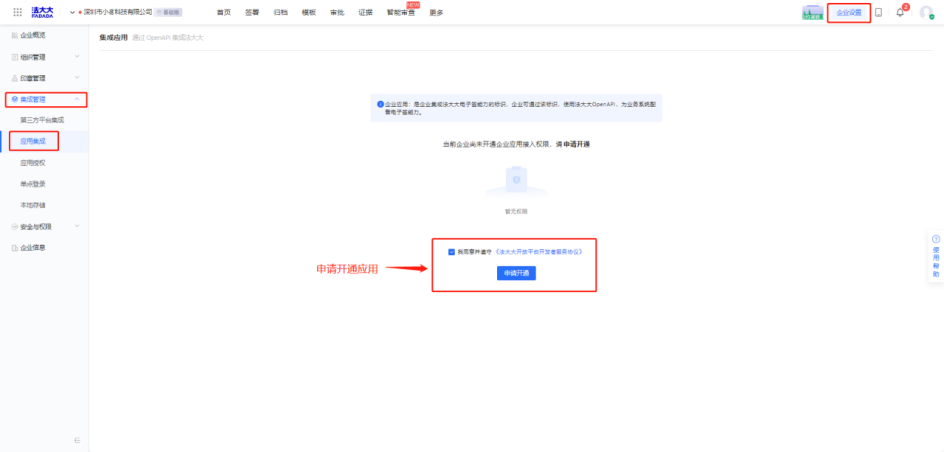Image resolution: width=944 pixels, height=452 pixels.
Task: Click the 暂无权限 label
Action: point(517,212)
